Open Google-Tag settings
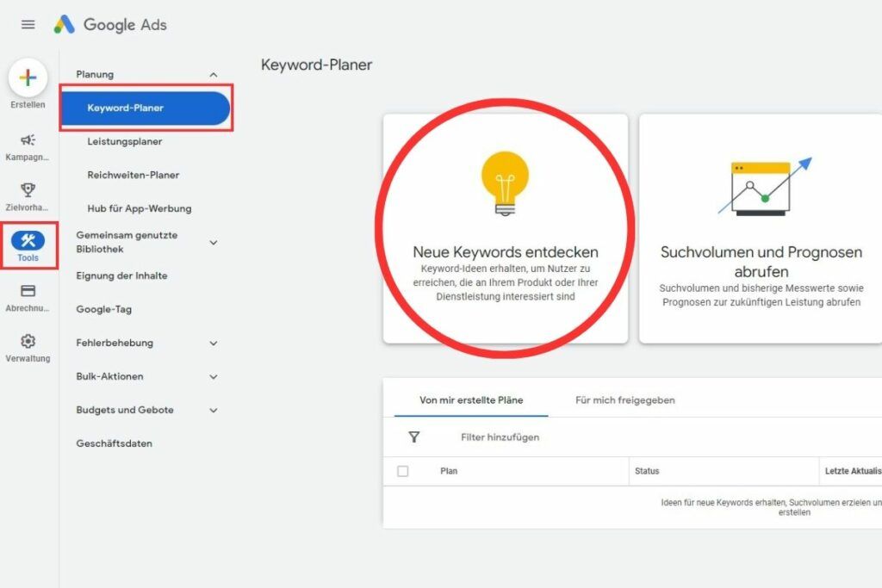 [x=104, y=309]
